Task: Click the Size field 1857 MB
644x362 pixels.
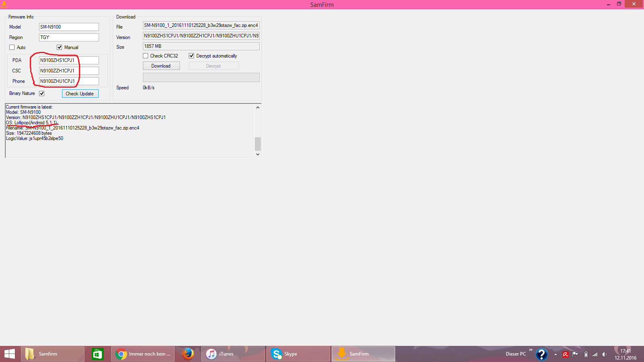Action: pyautogui.click(x=201, y=46)
